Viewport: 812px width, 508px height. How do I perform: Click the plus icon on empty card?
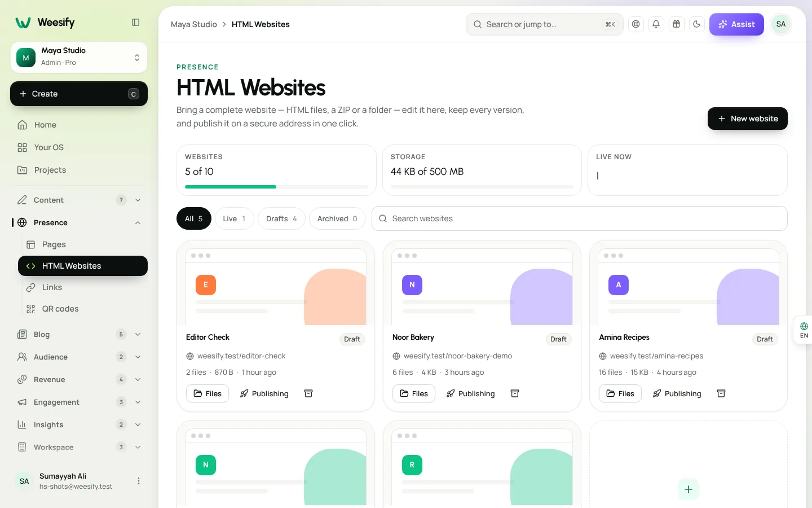pos(689,489)
